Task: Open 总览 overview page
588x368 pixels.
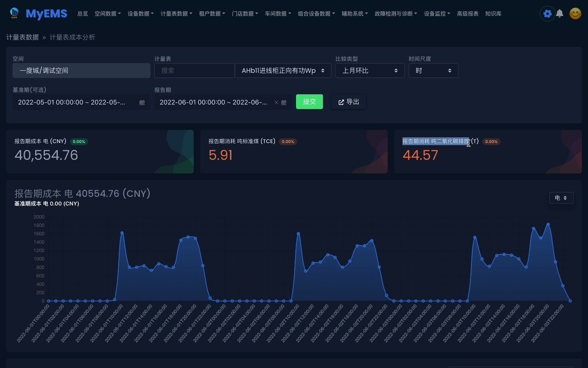Action: tap(83, 14)
